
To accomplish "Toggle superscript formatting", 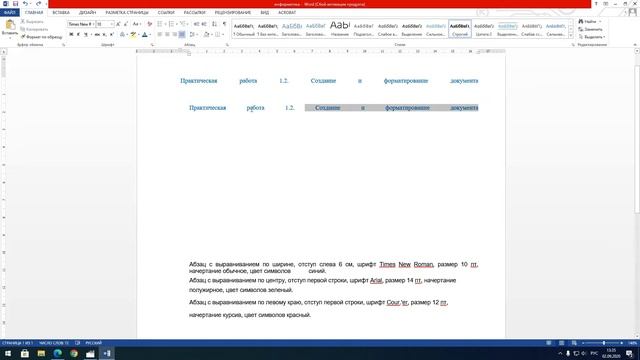I will 112,34.
